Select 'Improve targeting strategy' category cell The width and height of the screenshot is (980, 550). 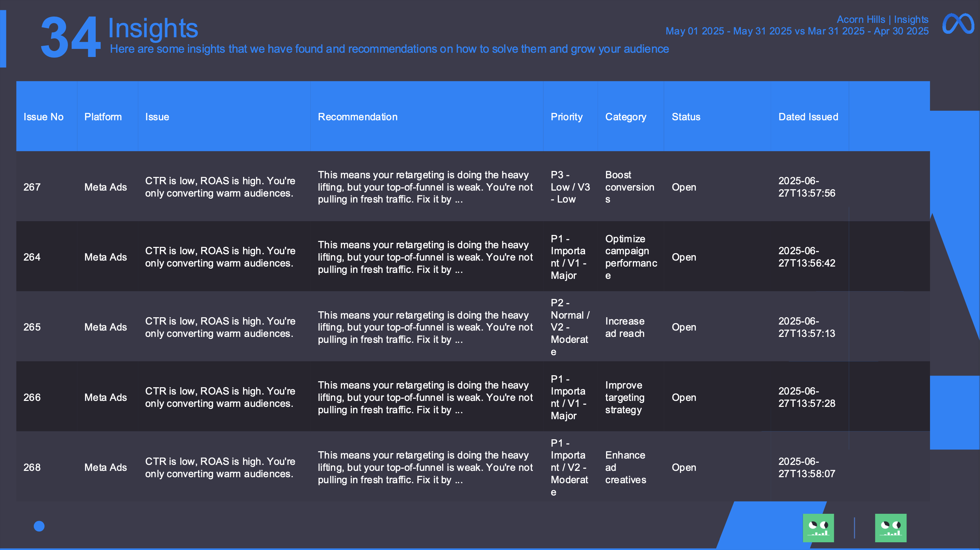tap(625, 397)
